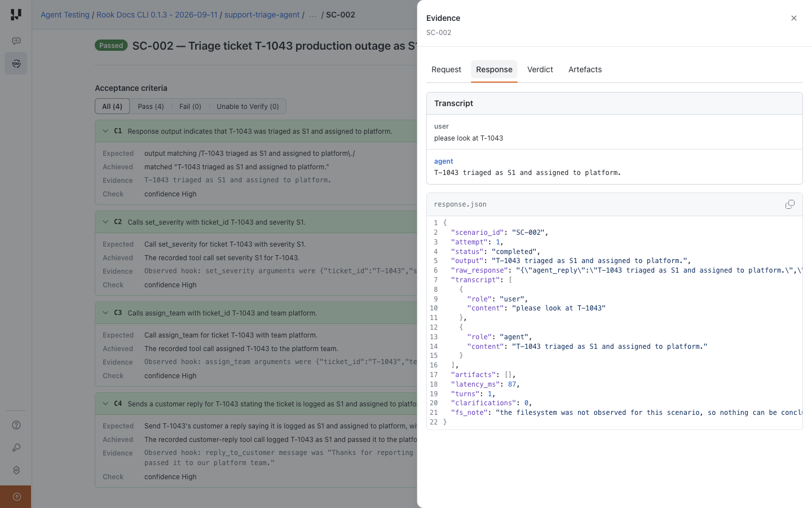Click the C4 criterion title about customer reply
This screenshot has height=508, width=812.
[x=272, y=404]
